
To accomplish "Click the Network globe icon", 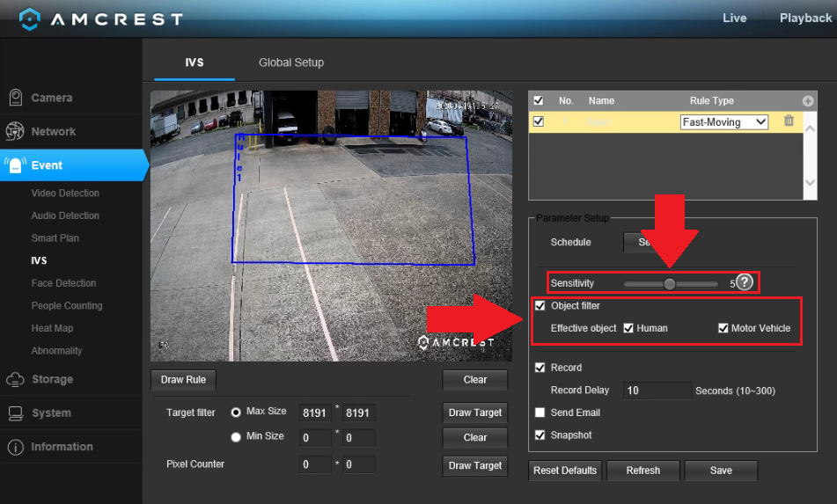I will pos(15,131).
